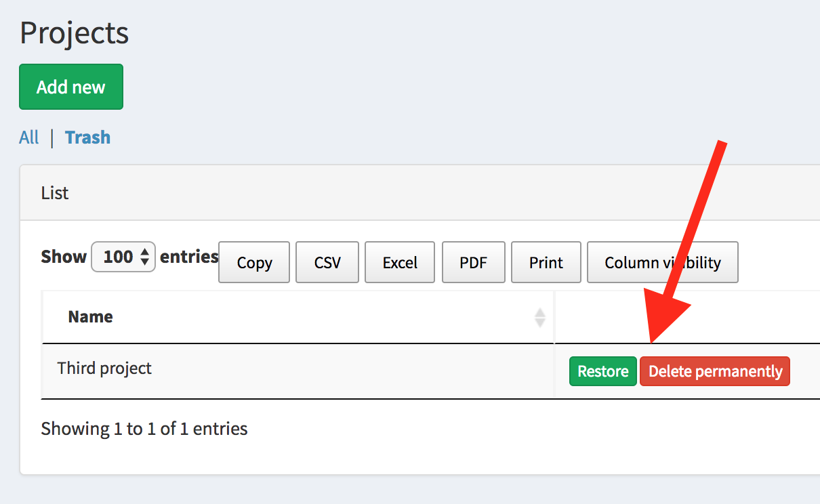
Task: Switch to the Trash view
Action: [x=87, y=137]
